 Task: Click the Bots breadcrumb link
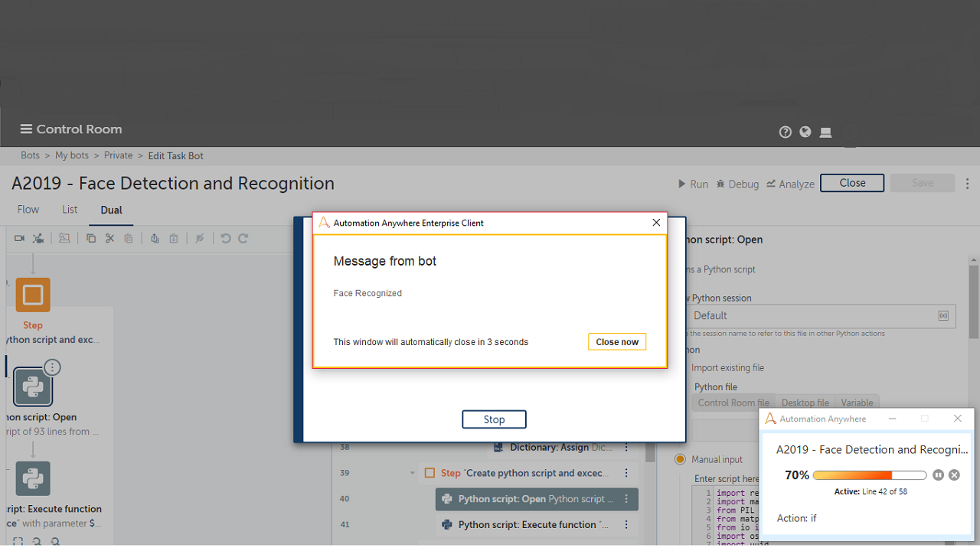click(x=30, y=155)
